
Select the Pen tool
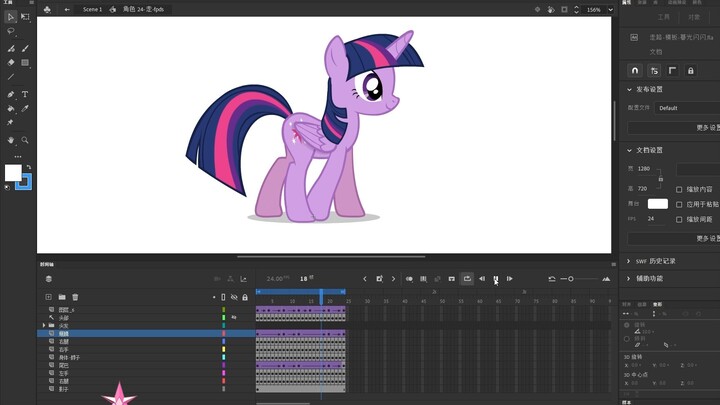(x=11, y=94)
